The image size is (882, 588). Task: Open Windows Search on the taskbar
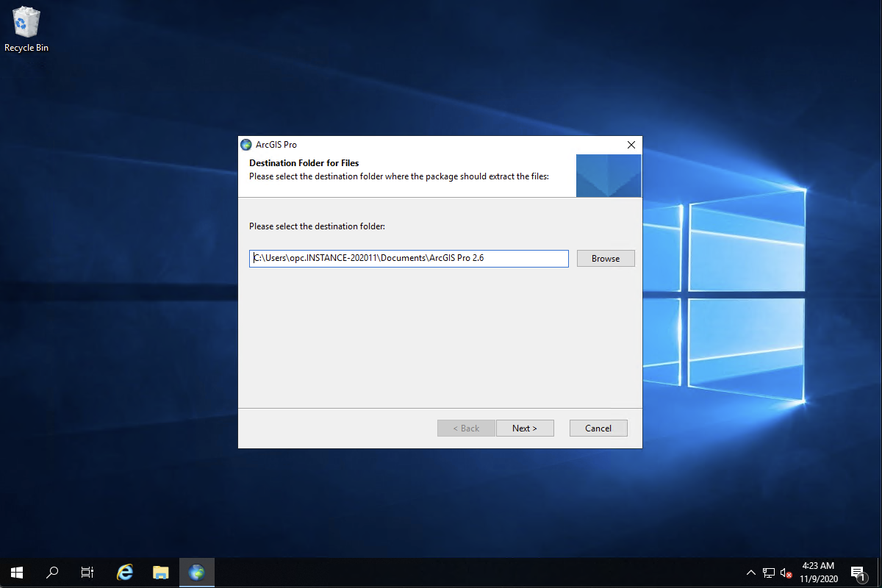[51, 572]
